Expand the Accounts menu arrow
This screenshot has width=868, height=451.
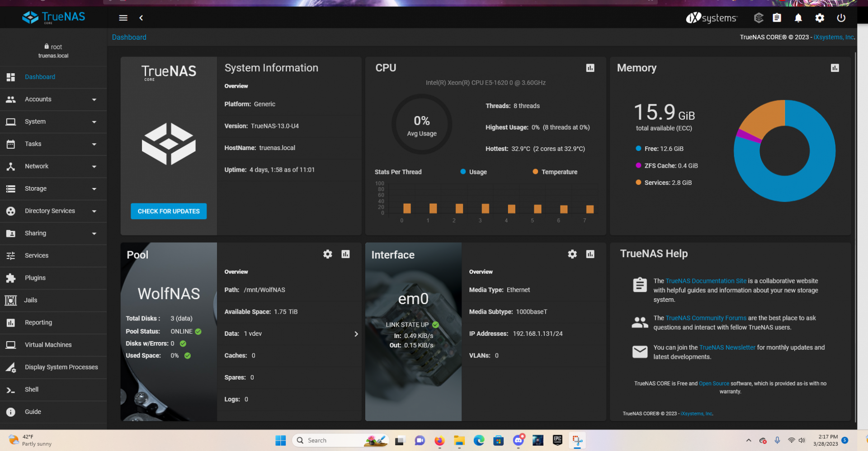click(94, 100)
